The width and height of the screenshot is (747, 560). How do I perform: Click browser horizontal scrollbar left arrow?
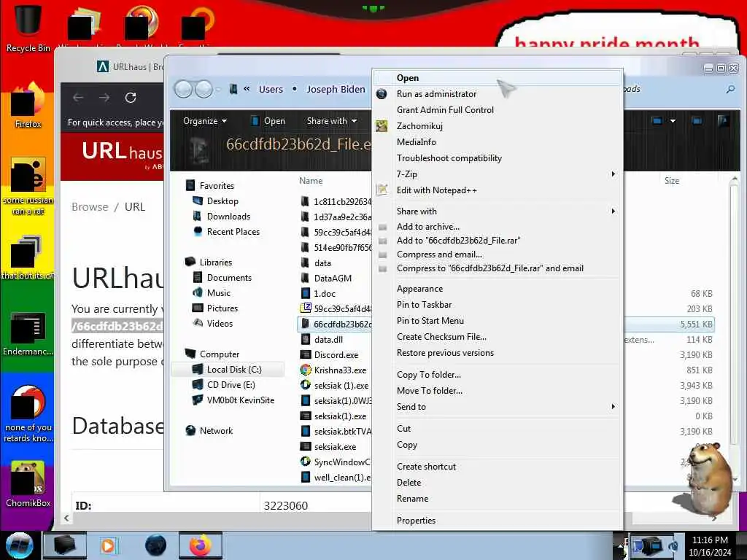66,518
